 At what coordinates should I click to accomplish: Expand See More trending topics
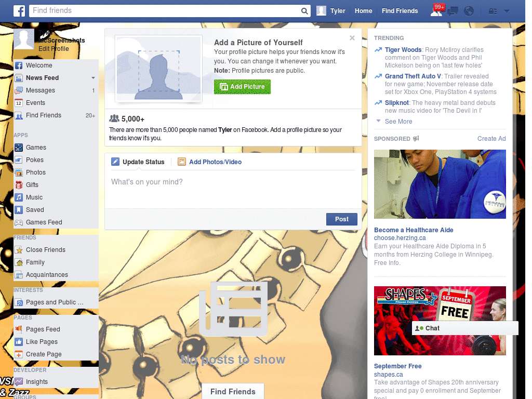[398, 122]
